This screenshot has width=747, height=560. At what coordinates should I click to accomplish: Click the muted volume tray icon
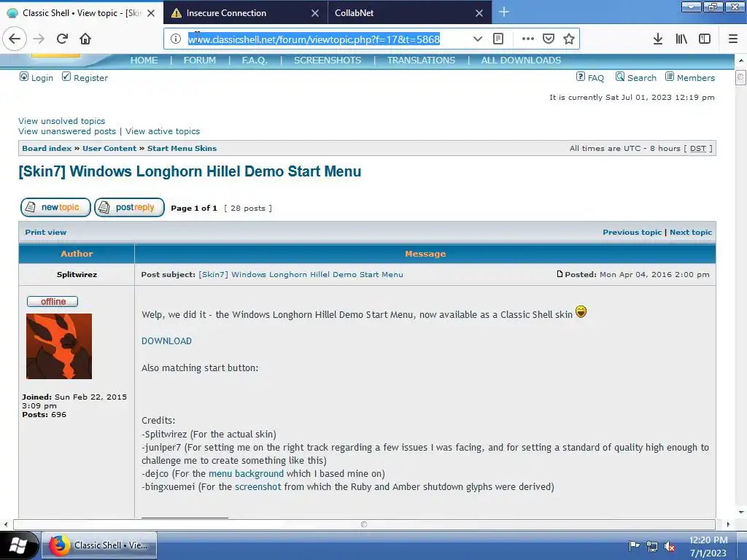(670, 545)
